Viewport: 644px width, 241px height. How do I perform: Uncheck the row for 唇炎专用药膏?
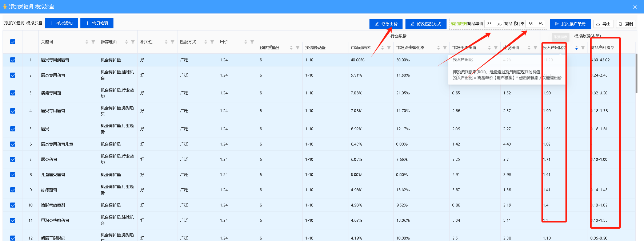click(13, 75)
